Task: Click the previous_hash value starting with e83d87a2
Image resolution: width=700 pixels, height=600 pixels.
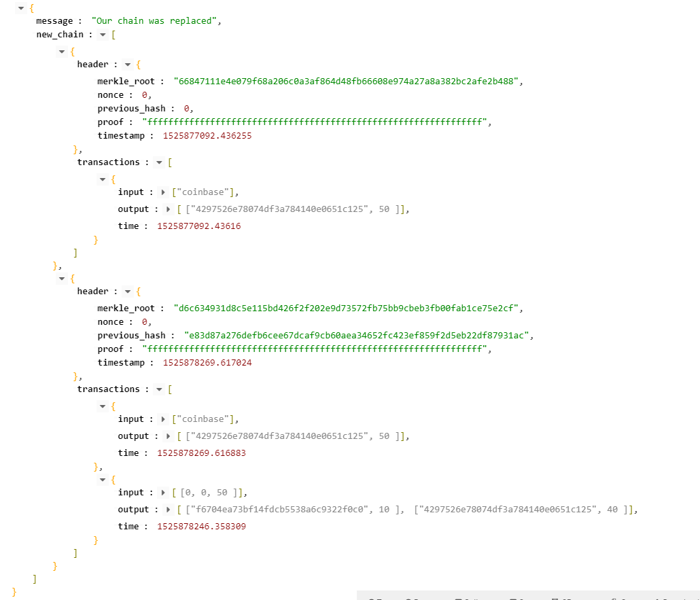Action: coord(359,336)
